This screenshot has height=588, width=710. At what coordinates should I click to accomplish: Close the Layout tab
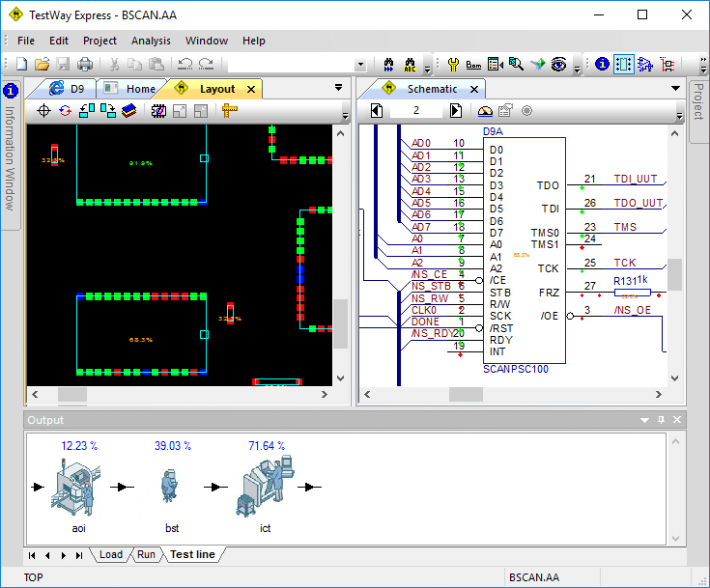251,90
